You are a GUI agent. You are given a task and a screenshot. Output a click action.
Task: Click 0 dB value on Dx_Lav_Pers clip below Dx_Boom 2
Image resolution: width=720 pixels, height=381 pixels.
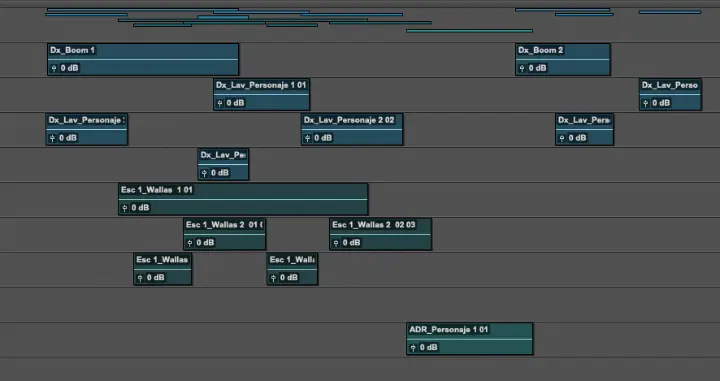pyautogui.click(x=577, y=138)
